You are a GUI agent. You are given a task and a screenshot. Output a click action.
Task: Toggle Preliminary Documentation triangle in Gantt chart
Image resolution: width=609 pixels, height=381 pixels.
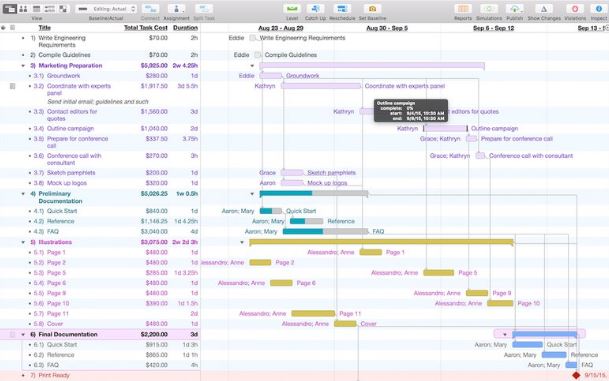pos(252,194)
